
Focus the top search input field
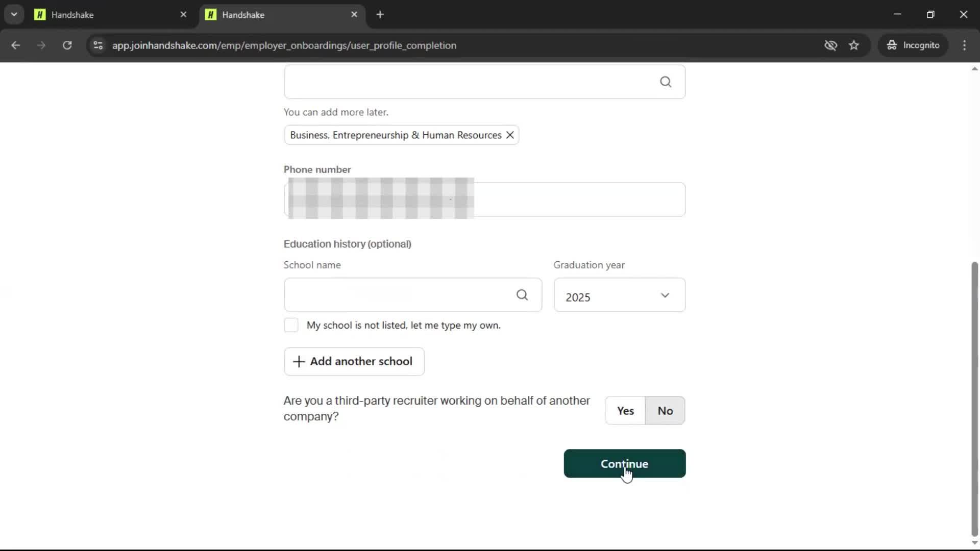tap(484, 82)
